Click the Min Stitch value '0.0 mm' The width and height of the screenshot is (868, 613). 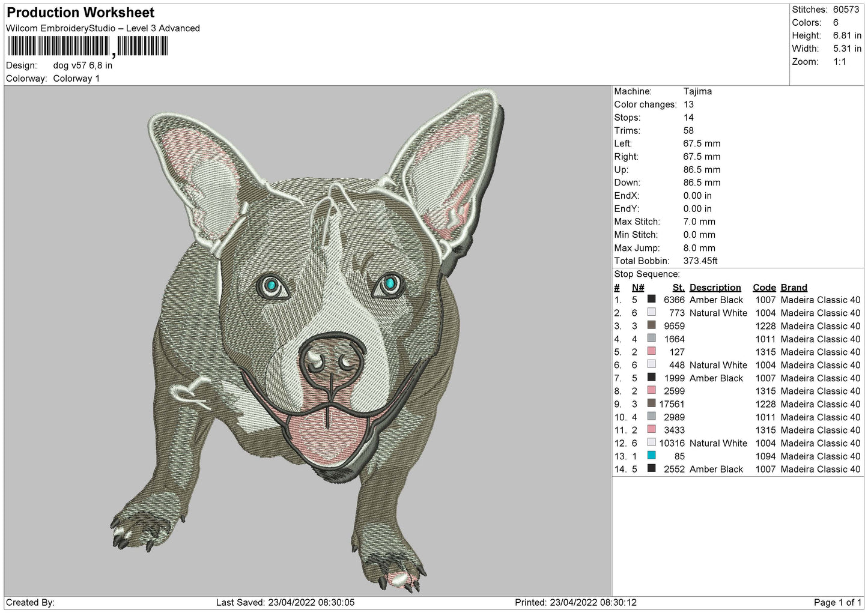coord(699,235)
